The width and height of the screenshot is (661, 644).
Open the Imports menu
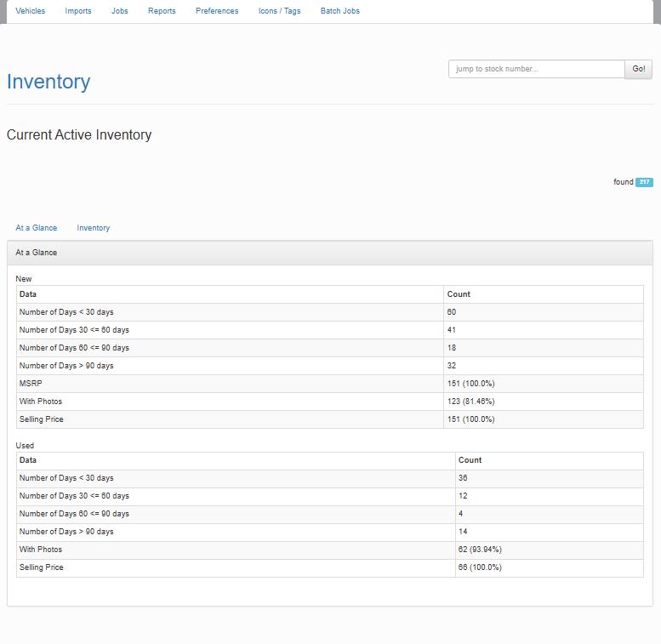pyautogui.click(x=78, y=11)
